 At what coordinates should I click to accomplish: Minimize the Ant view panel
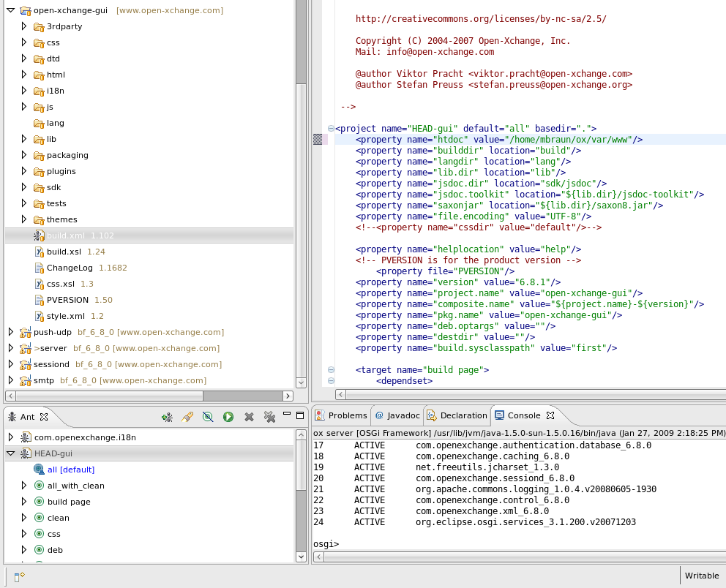287,416
